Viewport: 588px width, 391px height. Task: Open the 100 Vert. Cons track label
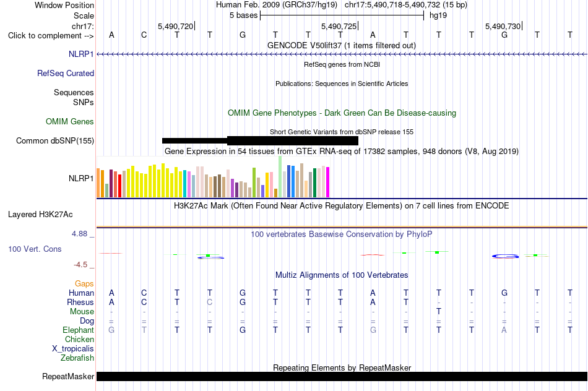tap(35, 249)
